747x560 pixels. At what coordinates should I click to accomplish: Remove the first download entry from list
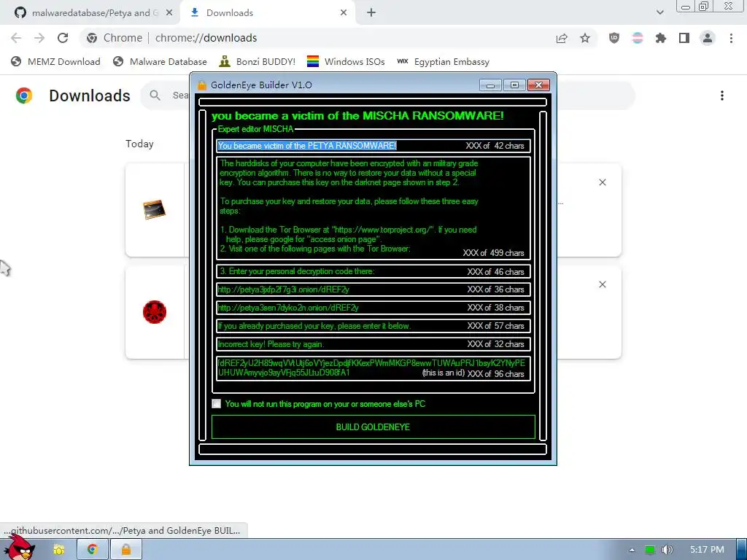click(x=602, y=182)
